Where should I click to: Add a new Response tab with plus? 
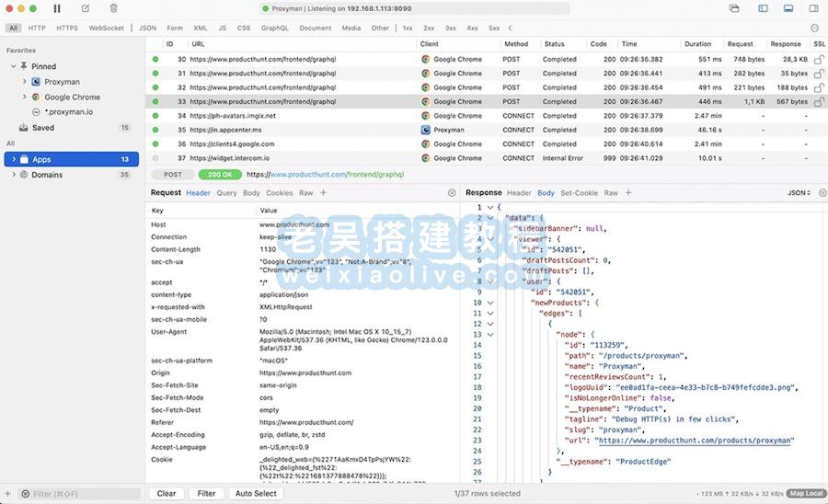pyautogui.click(x=628, y=192)
